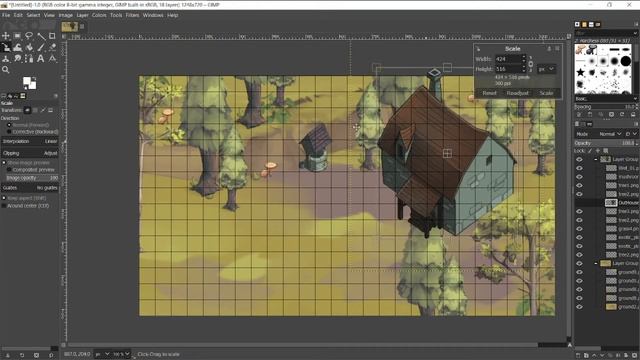Click the Scale button to apply
The image size is (640, 360).
tap(546, 93)
